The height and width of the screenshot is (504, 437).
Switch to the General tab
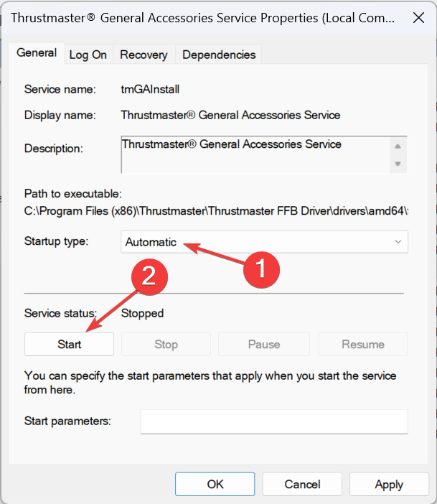(x=37, y=53)
